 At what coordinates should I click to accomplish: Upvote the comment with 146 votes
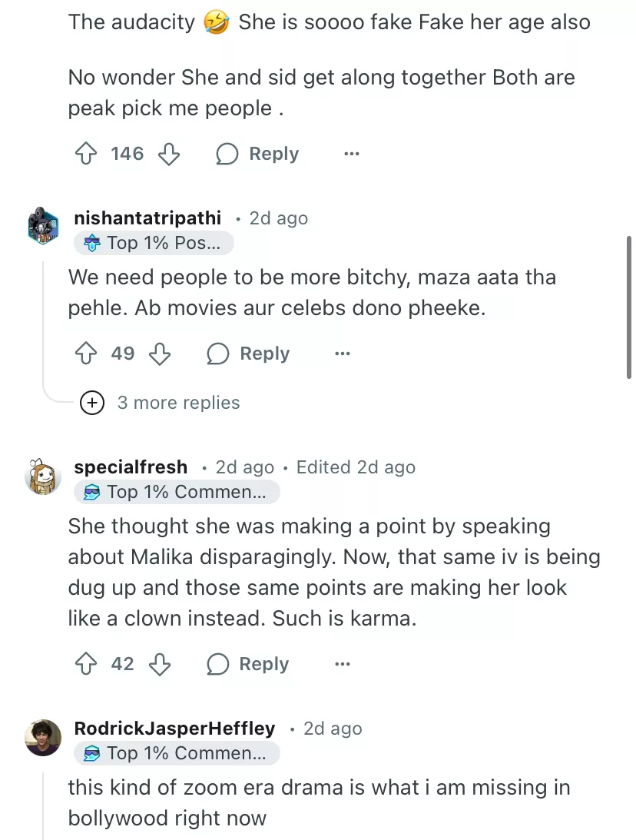[84, 154]
